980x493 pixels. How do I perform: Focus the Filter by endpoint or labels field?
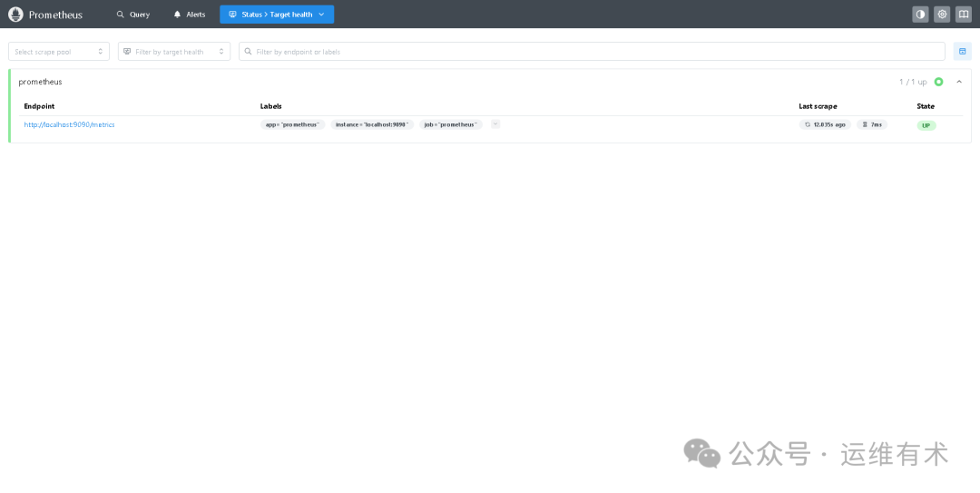coord(592,52)
